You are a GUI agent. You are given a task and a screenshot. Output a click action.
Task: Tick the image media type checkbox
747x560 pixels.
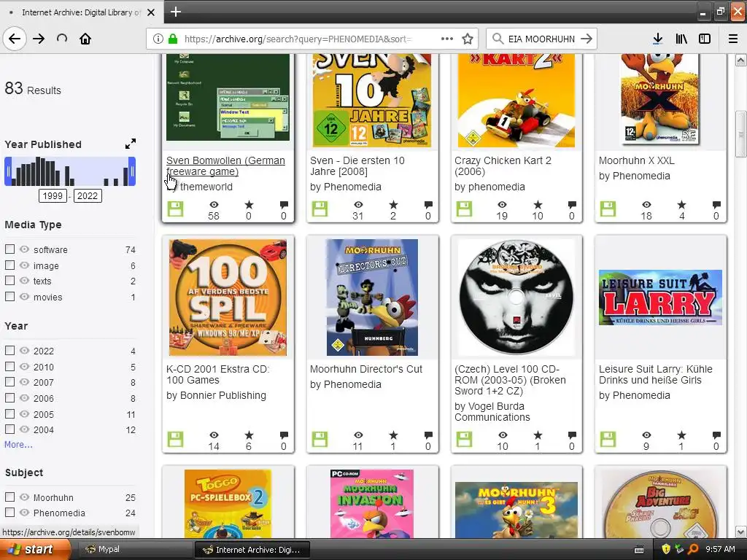(9, 265)
